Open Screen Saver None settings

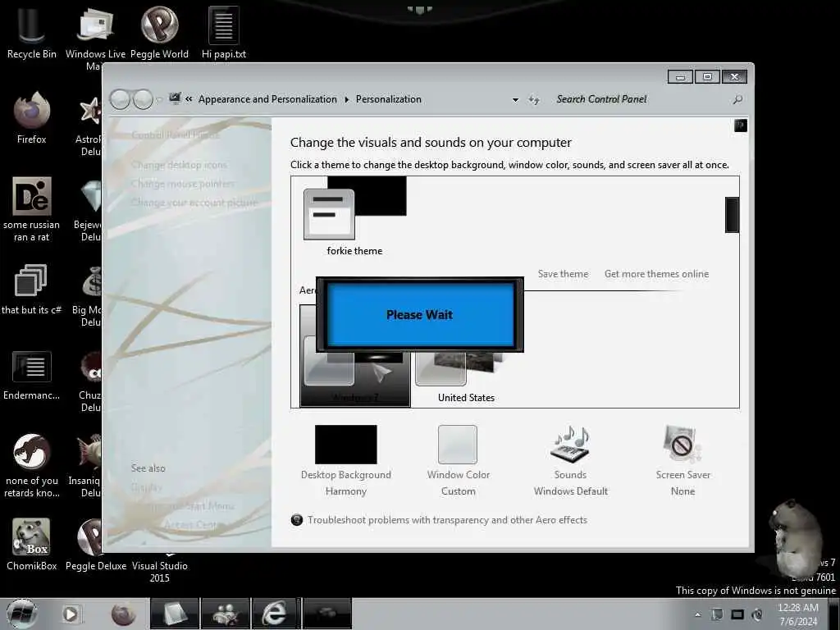click(682, 461)
